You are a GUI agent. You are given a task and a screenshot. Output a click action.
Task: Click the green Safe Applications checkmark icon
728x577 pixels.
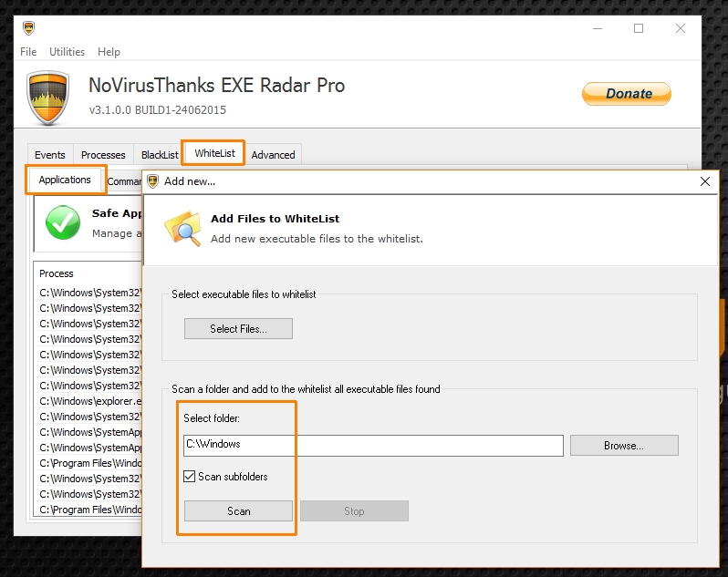(63, 222)
